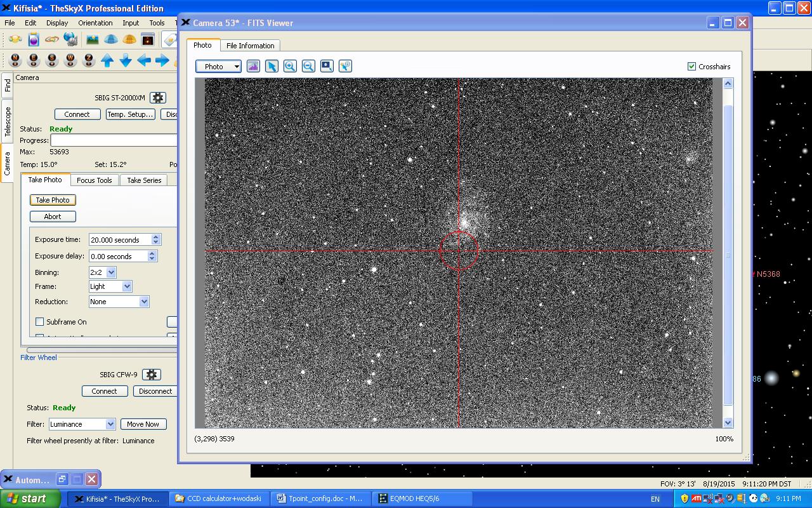Click the Abort button

53,217
